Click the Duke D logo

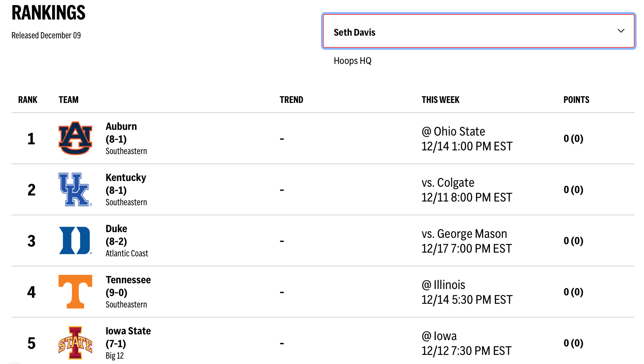[x=75, y=241]
